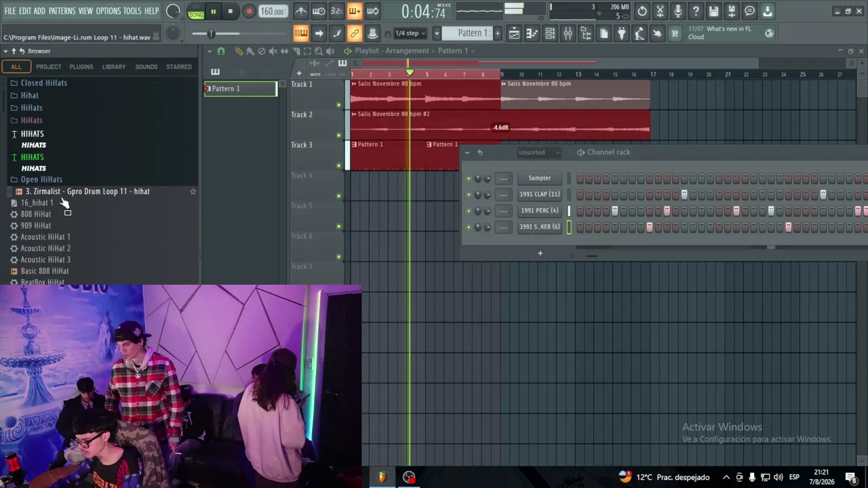
Task: Open the Channel rack view button
Action: [550, 33]
